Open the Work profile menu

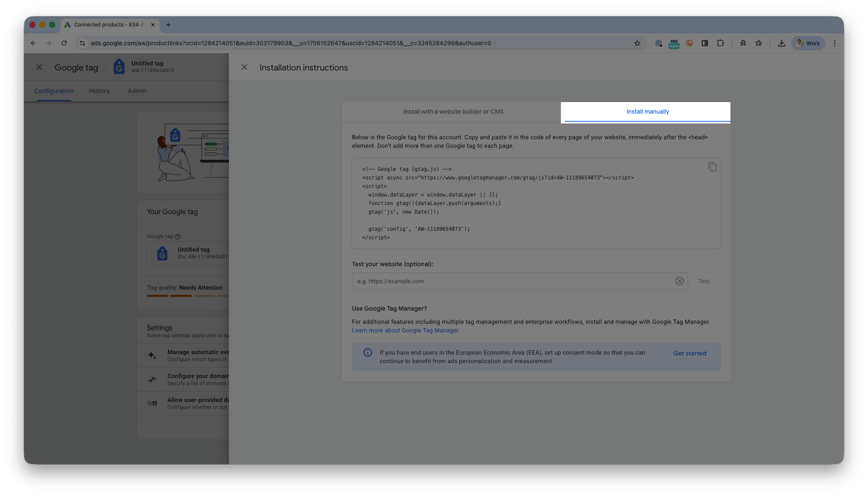[808, 43]
